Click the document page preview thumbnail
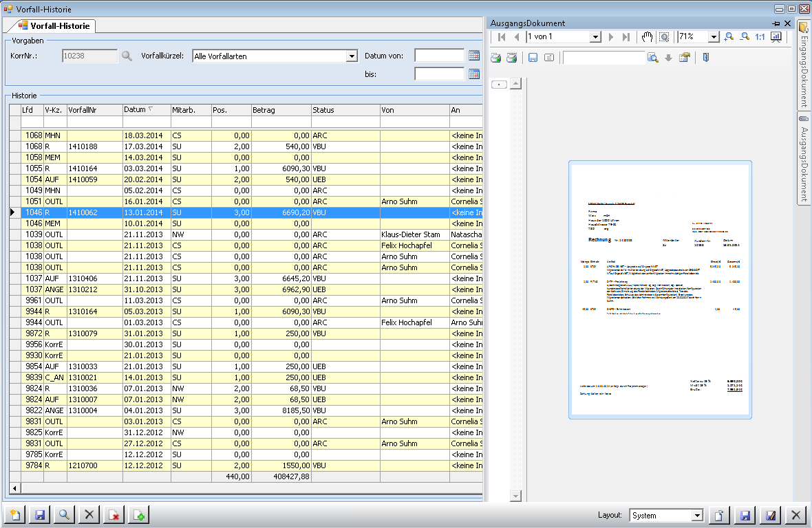The image size is (812, 528). point(660,289)
